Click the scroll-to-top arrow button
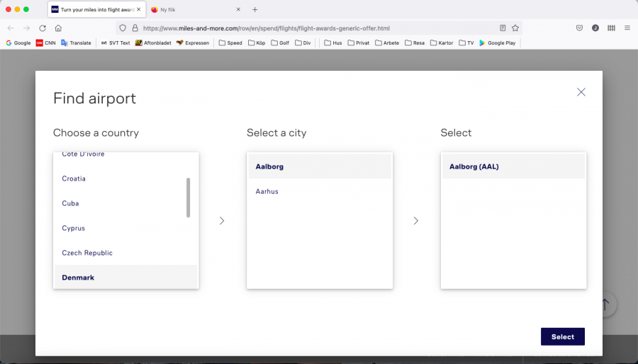 pos(605,305)
